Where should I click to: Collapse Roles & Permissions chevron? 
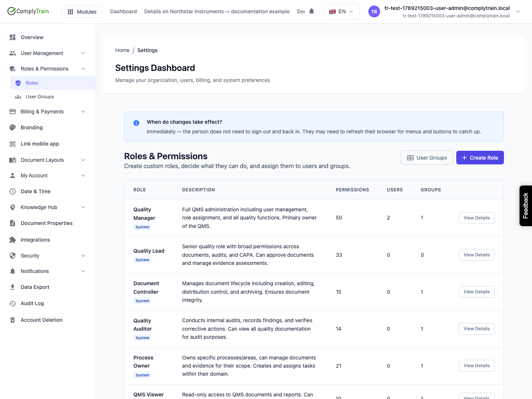(83, 69)
